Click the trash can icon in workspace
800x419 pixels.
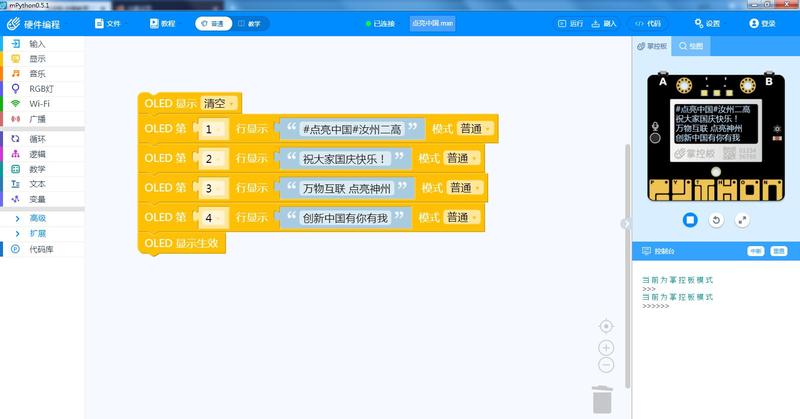coord(602,398)
